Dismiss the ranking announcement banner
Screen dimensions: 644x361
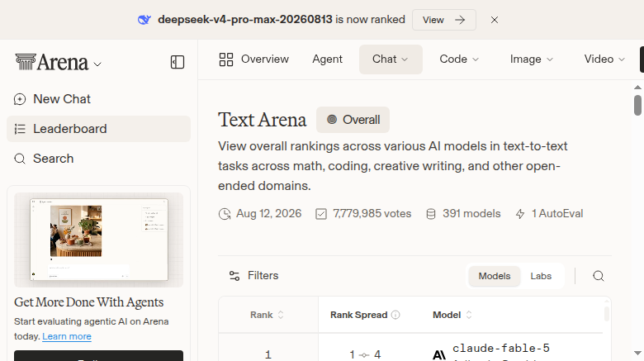click(x=495, y=20)
